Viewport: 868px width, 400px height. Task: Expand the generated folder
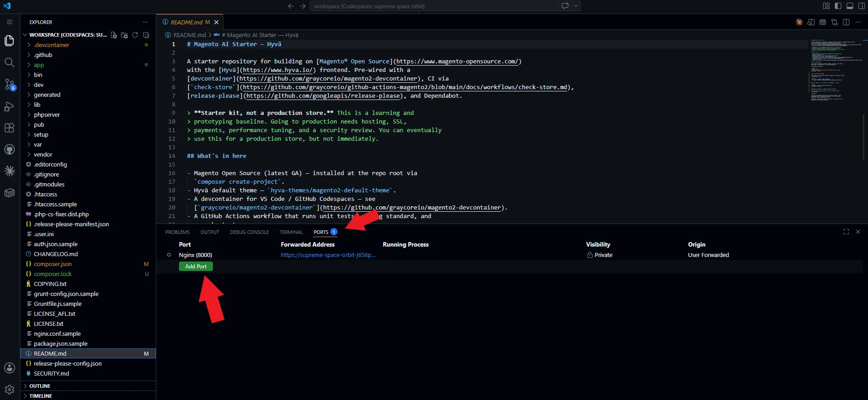(x=88, y=95)
